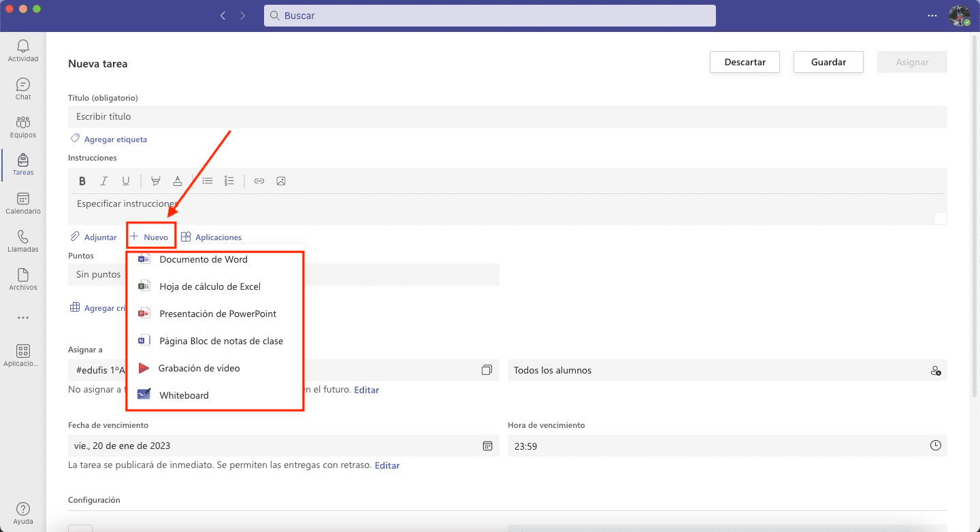Screen dimensions: 980x532
Task: Click Agregar etiqueta link
Action: point(115,139)
